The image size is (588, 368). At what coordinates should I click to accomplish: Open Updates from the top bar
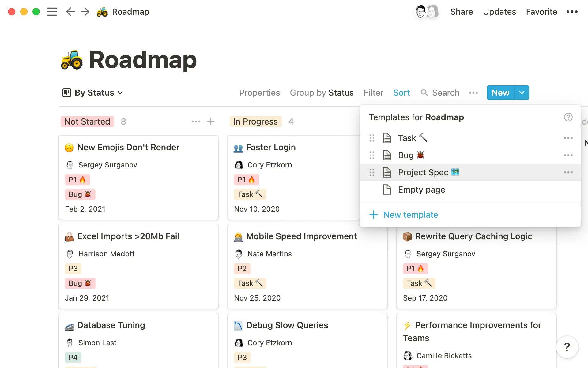499,12
